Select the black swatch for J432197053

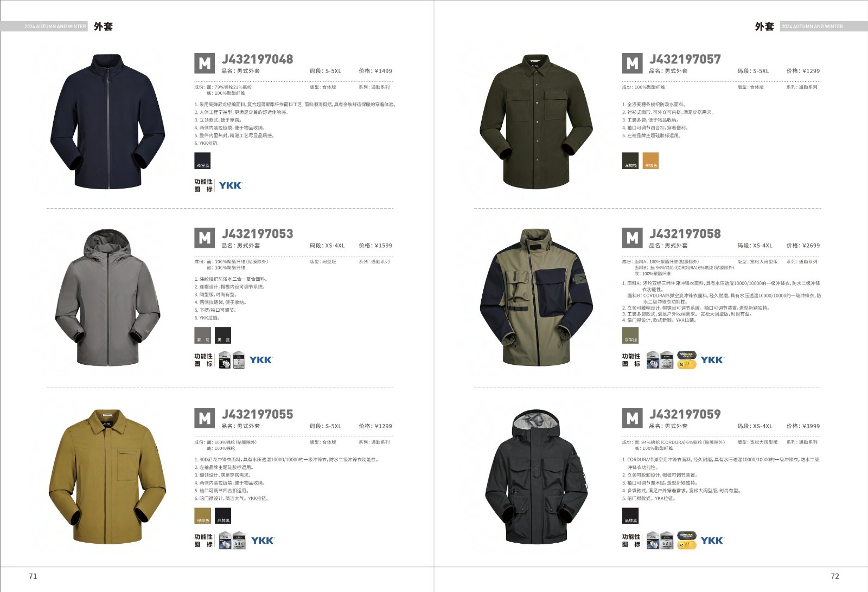[223, 335]
